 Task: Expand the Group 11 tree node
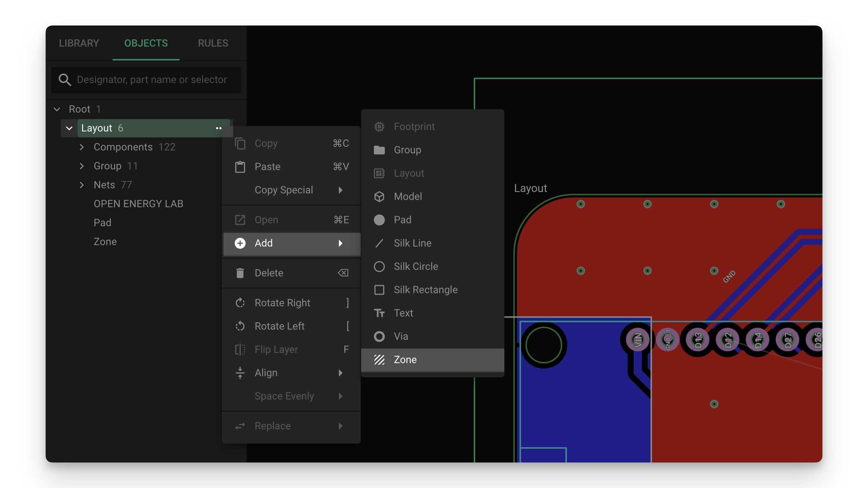point(82,166)
